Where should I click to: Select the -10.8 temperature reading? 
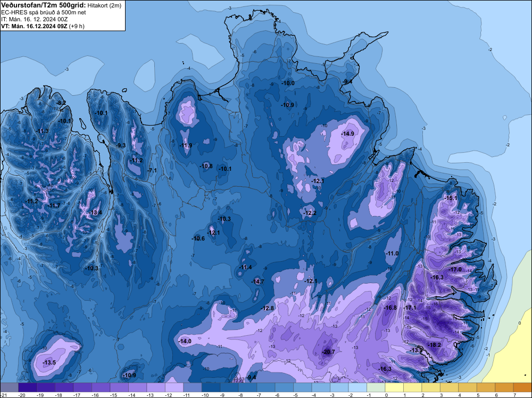[206, 166]
